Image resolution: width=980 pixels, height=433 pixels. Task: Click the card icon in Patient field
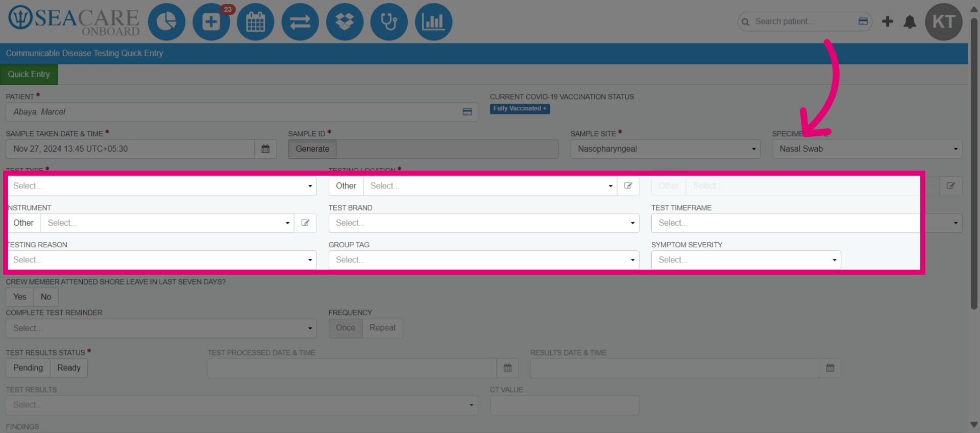467,112
